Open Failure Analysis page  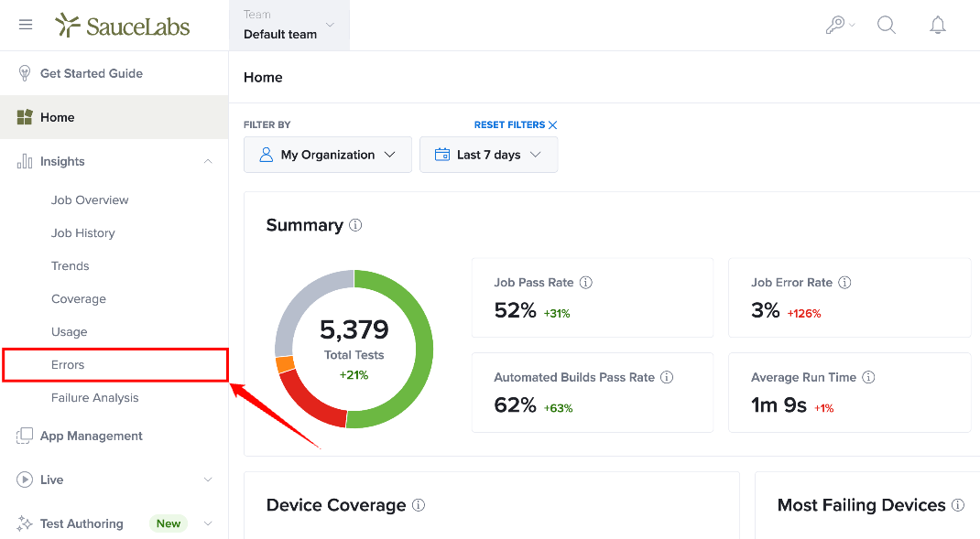pyautogui.click(x=95, y=398)
